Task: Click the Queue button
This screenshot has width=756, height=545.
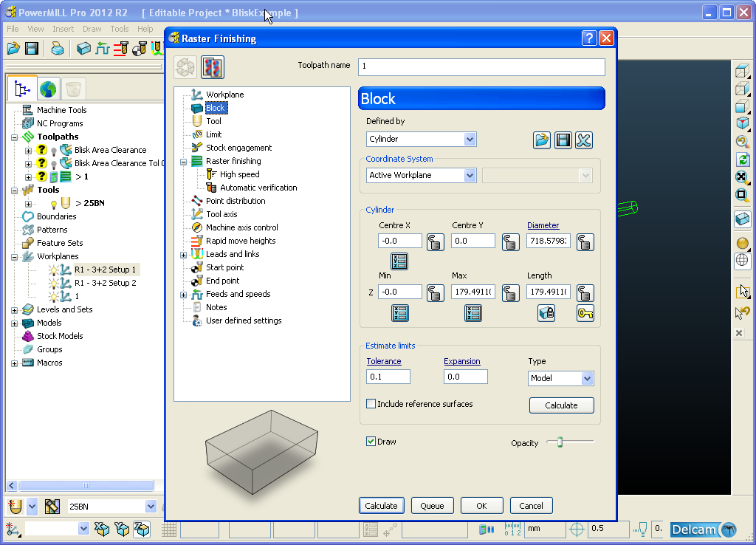Action: click(x=432, y=505)
